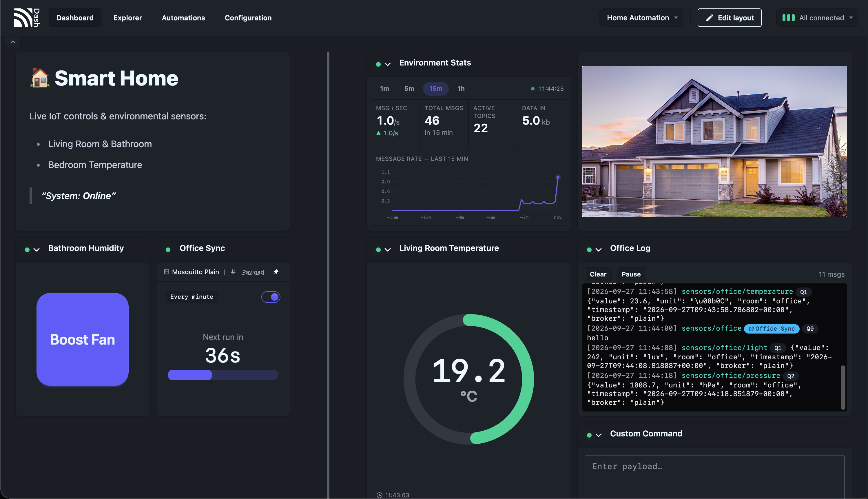
Task: Click the green connection bars icon
Action: 788,18
